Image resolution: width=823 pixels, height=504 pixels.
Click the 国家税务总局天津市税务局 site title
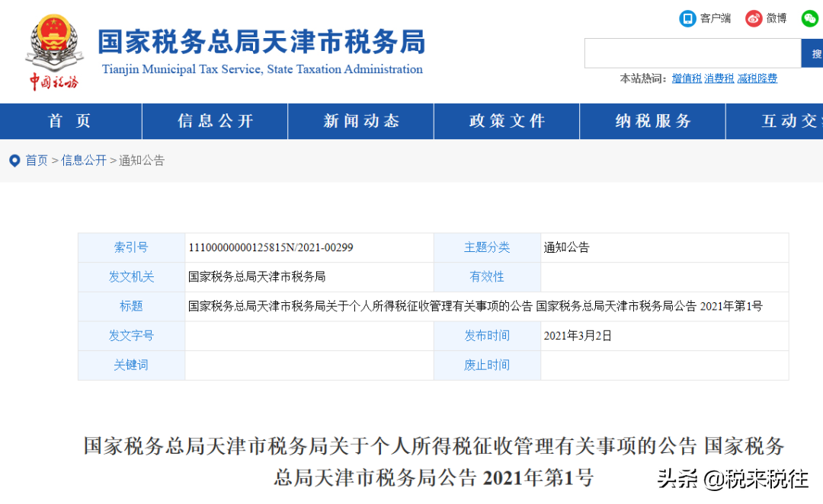pos(261,42)
